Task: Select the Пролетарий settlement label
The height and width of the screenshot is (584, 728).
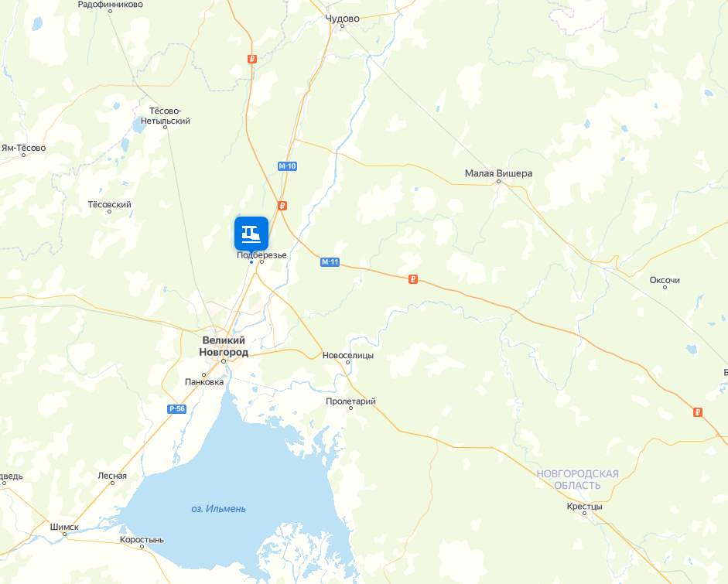Action: 350,401
